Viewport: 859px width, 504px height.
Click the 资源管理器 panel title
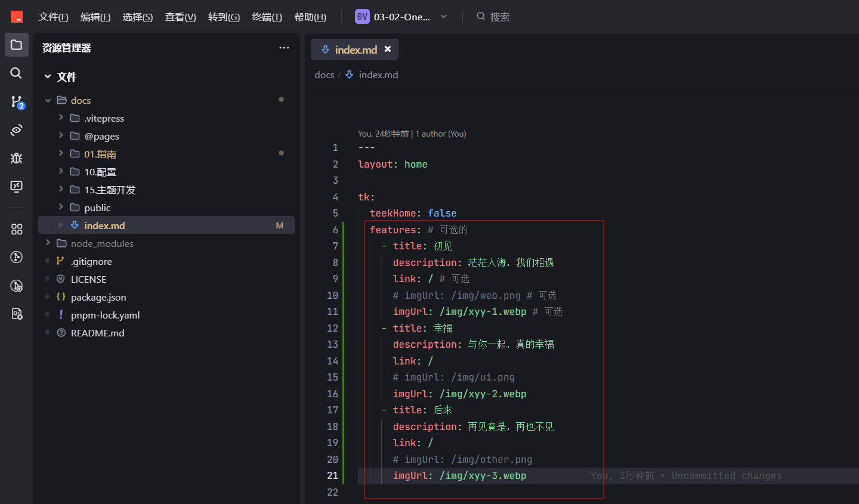tap(66, 48)
